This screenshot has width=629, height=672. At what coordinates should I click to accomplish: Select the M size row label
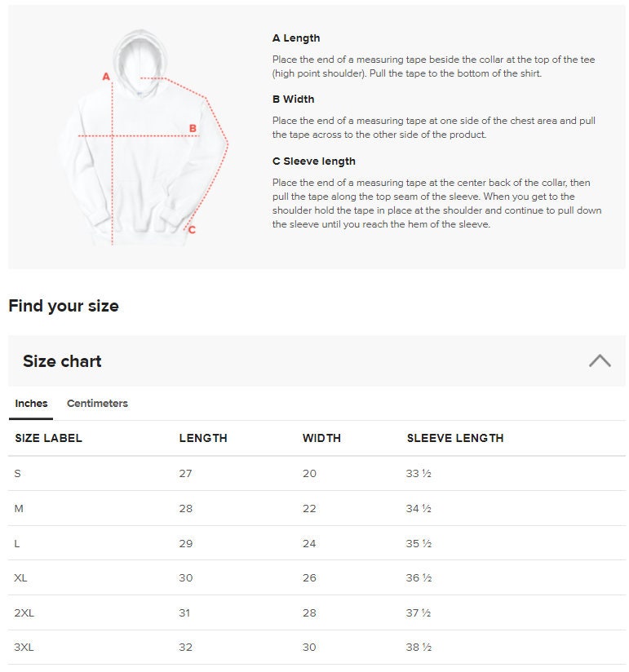(x=19, y=509)
